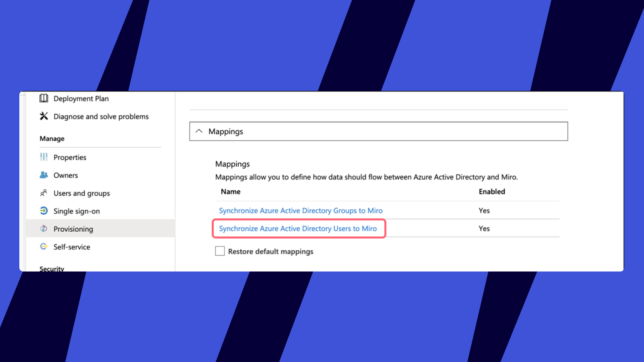
Task: Open the Diagnose and solve problems label
Action: pyautogui.click(x=101, y=117)
